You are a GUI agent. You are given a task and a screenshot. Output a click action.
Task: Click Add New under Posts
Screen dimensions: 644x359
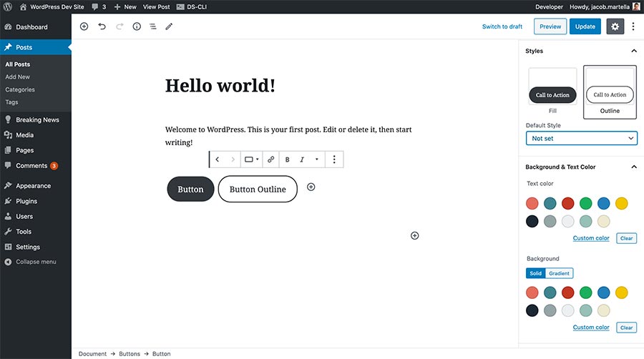(x=18, y=77)
